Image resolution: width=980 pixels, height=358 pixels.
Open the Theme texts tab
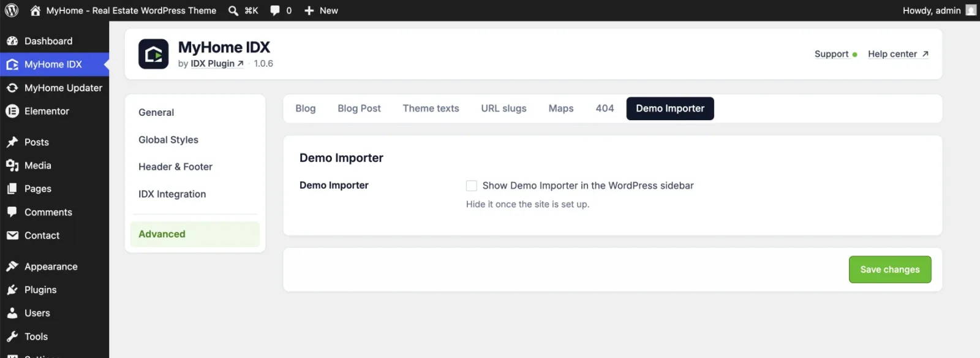click(x=431, y=109)
